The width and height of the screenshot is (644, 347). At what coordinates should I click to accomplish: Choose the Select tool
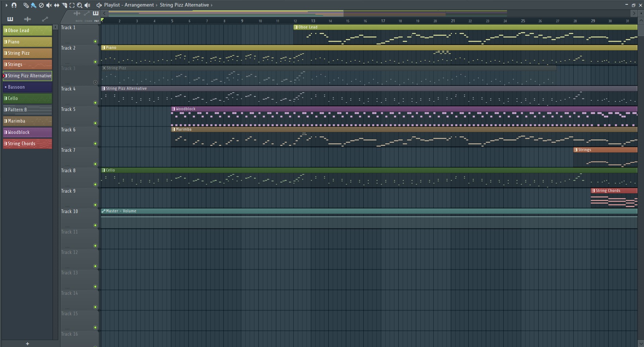click(x=72, y=5)
